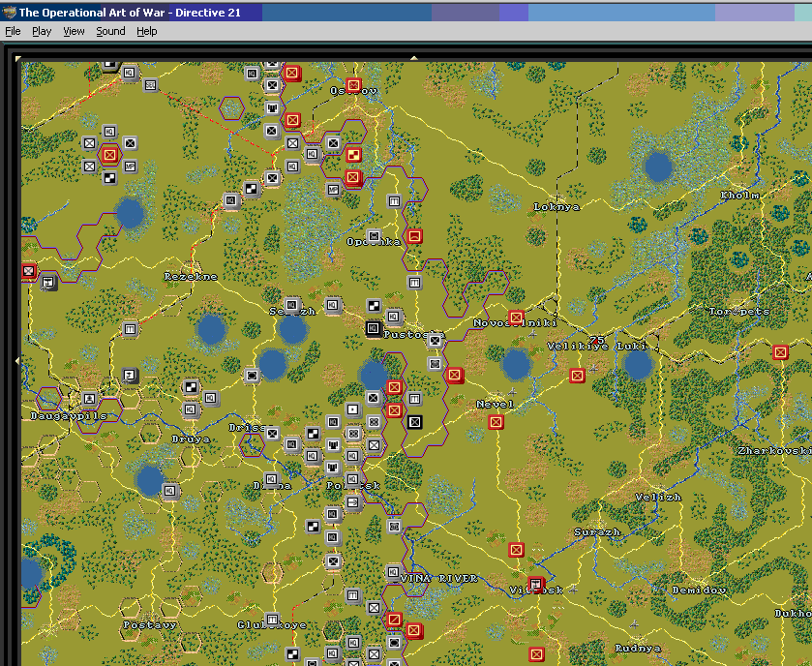Open the File menu
This screenshot has height=666, width=812.
point(13,31)
